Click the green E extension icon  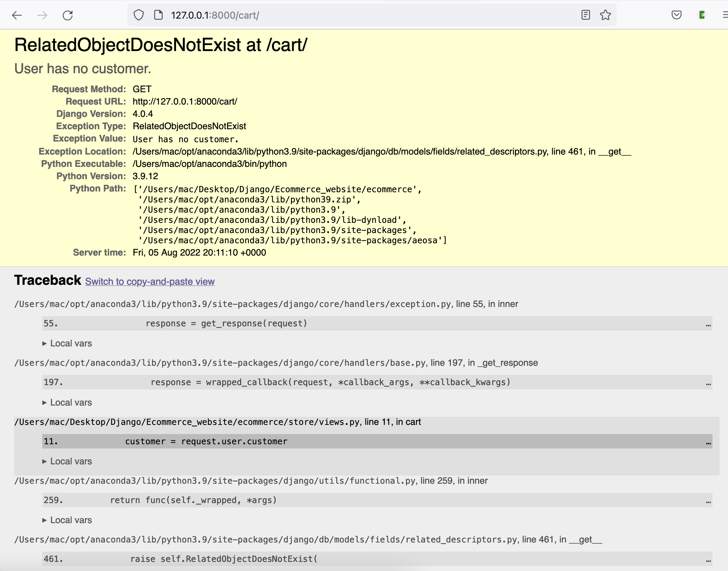pyautogui.click(x=702, y=15)
